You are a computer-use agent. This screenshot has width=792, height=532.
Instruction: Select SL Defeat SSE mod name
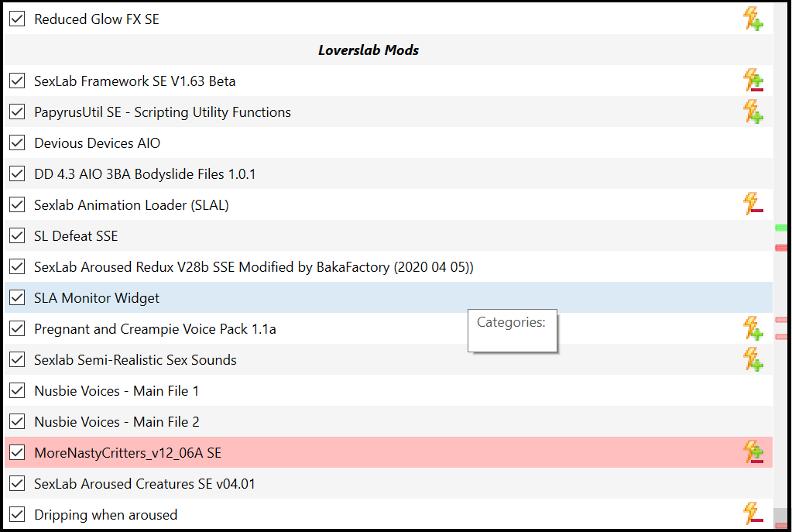click(76, 236)
